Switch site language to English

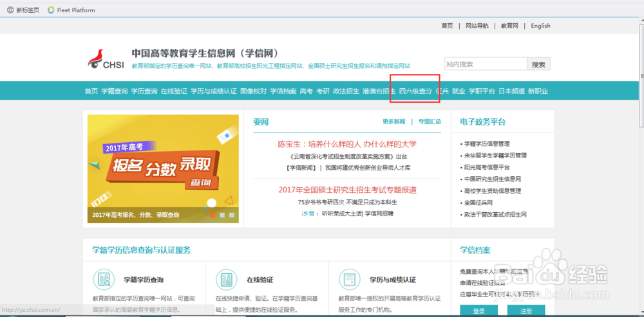(540, 26)
